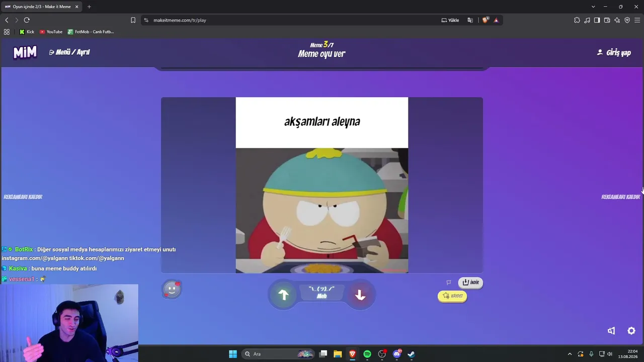Go forward in the browser
The width and height of the screenshot is (644, 362).
pos(17,20)
